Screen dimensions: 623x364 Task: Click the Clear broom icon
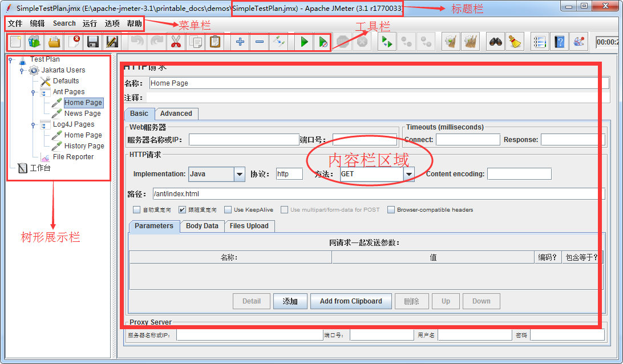click(515, 42)
